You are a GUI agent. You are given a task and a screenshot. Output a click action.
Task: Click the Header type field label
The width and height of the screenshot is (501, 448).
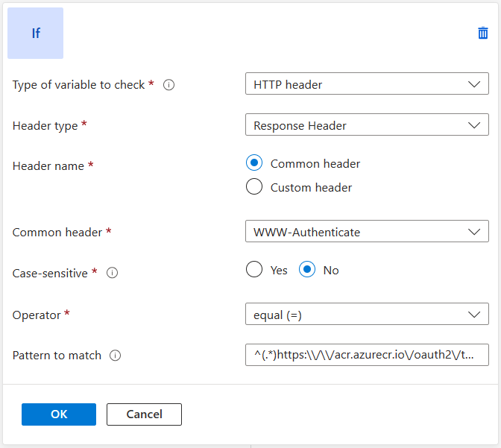click(45, 125)
